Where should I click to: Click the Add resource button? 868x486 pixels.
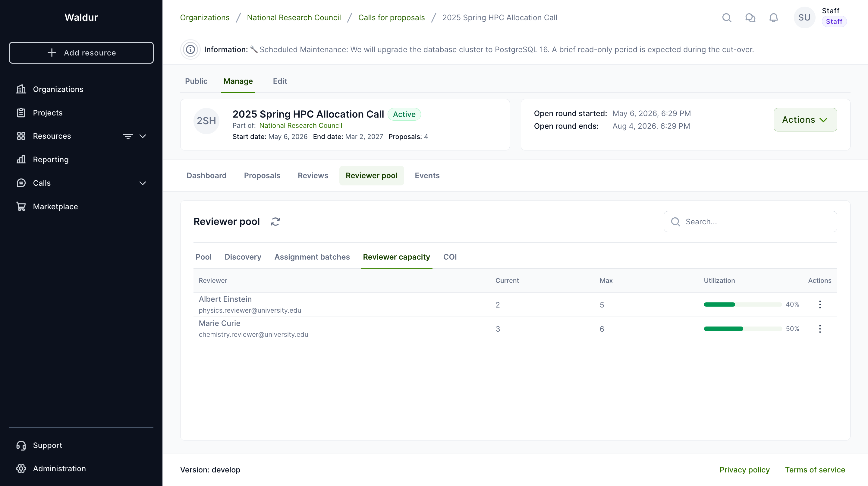[81, 52]
